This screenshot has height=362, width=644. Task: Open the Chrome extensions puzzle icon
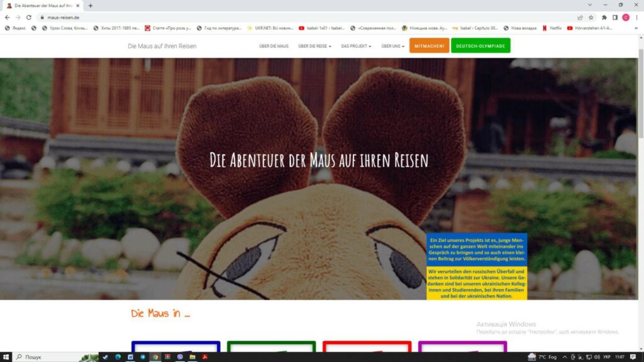604,18
